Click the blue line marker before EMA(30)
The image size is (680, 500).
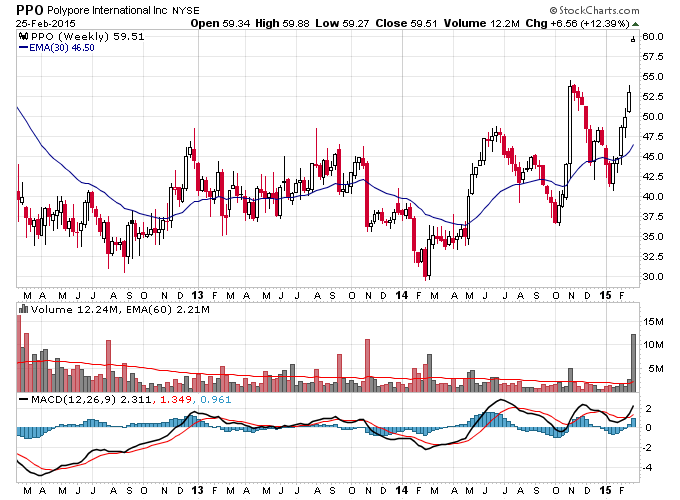click(x=23, y=48)
